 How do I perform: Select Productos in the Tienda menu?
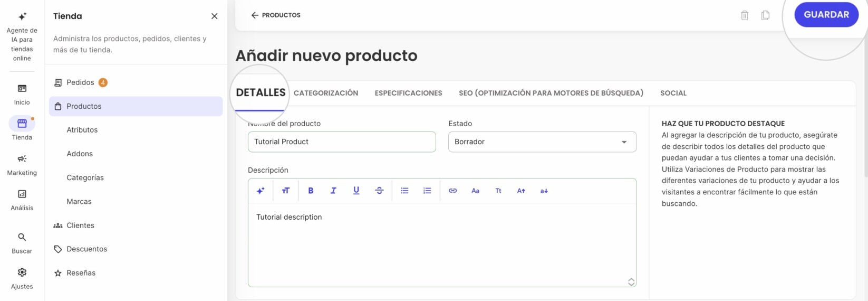pyautogui.click(x=136, y=106)
